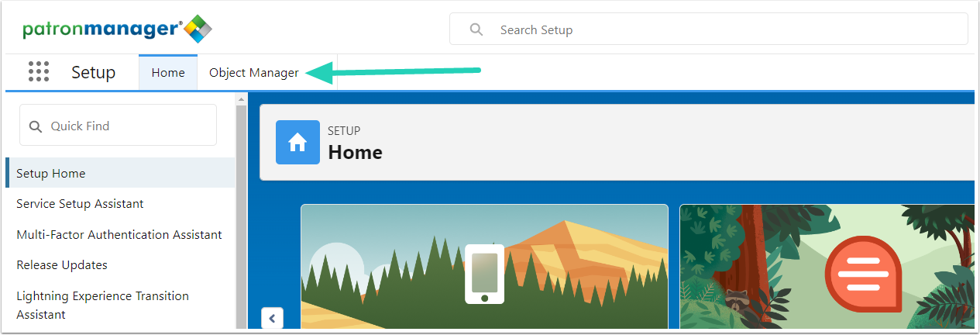Click the blue Setup Home house icon
The height and width of the screenshot is (335, 980).
(297, 142)
